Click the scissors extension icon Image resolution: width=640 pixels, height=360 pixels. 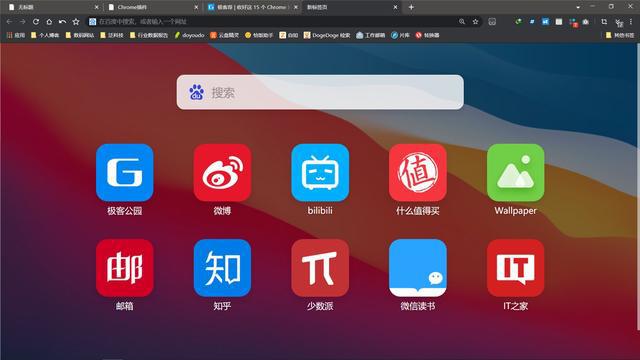pos(619,22)
